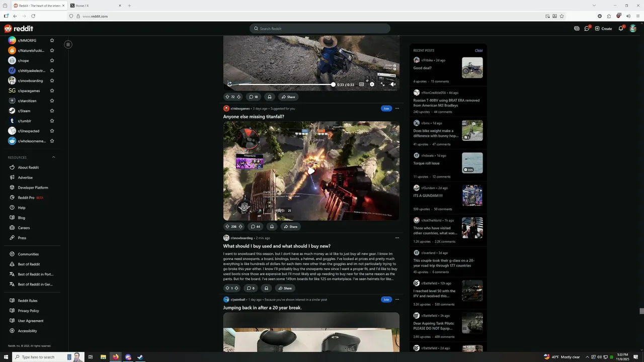This screenshot has height=362, width=644.
Task: Click the Search Reddit field
Action: [320, 29]
